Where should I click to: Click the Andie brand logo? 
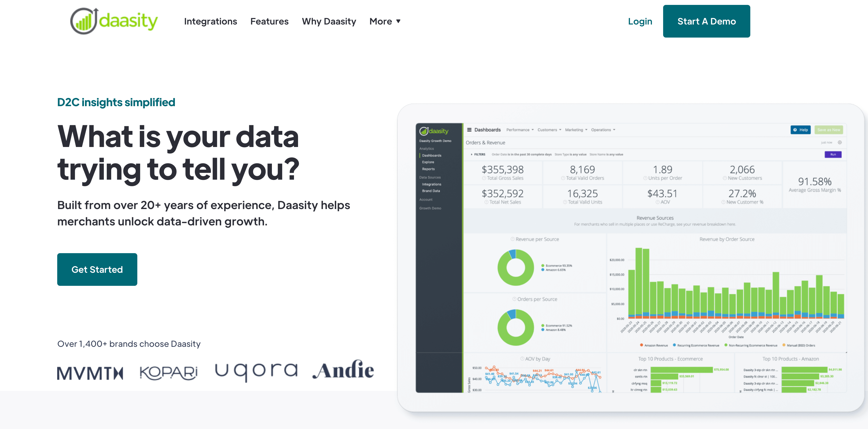pos(343,370)
